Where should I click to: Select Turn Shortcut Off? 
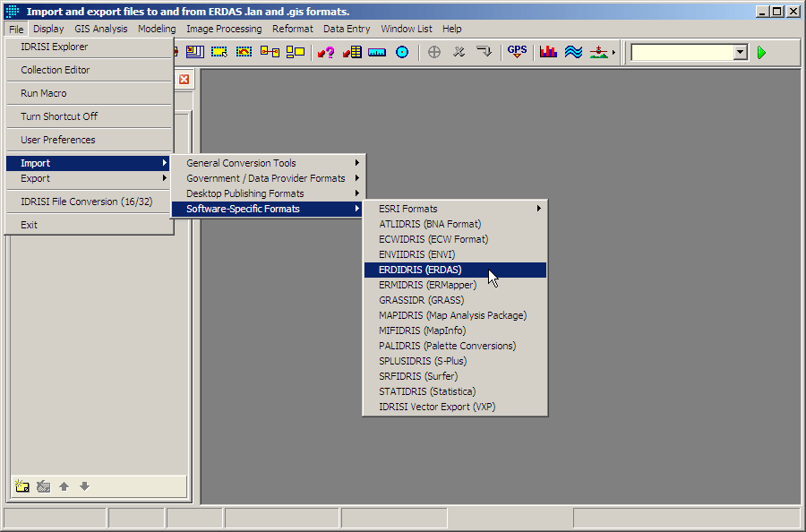click(88, 116)
